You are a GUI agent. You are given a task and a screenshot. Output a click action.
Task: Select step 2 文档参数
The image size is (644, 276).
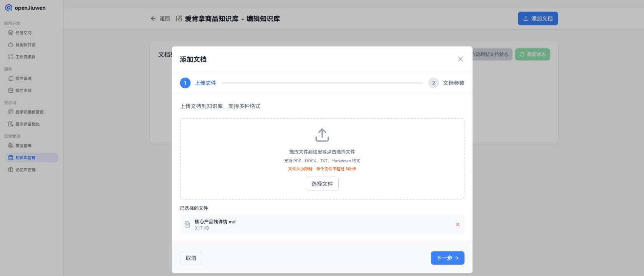[x=446, y=83]
